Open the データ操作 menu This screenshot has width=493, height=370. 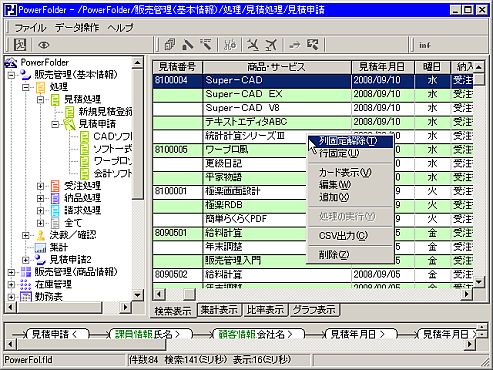[77, 27]
